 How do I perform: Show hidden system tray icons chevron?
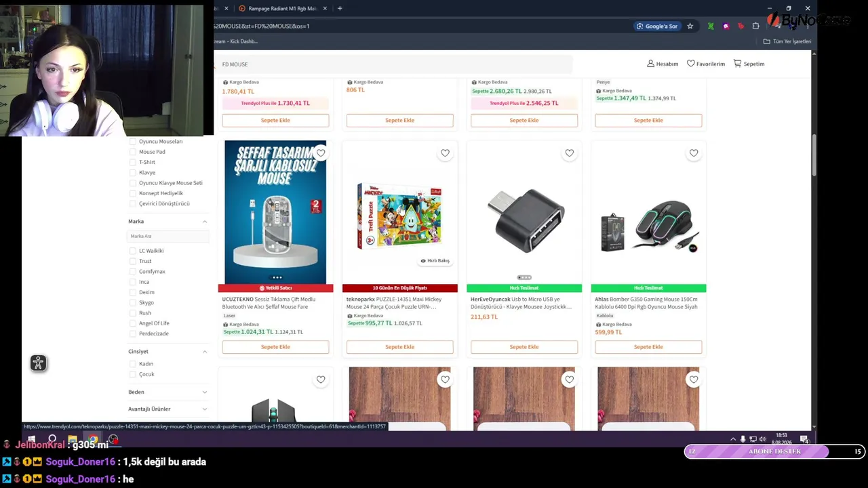pos(733,439)
